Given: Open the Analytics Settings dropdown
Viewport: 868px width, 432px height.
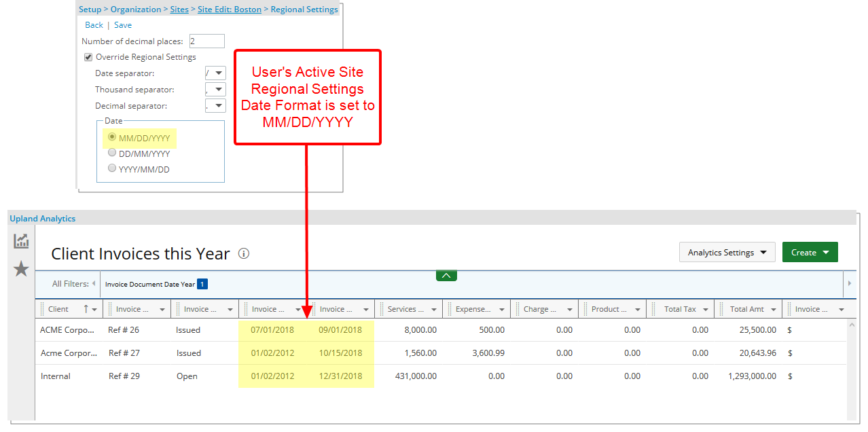Looking at the screenshot, I should pos(727,252).
